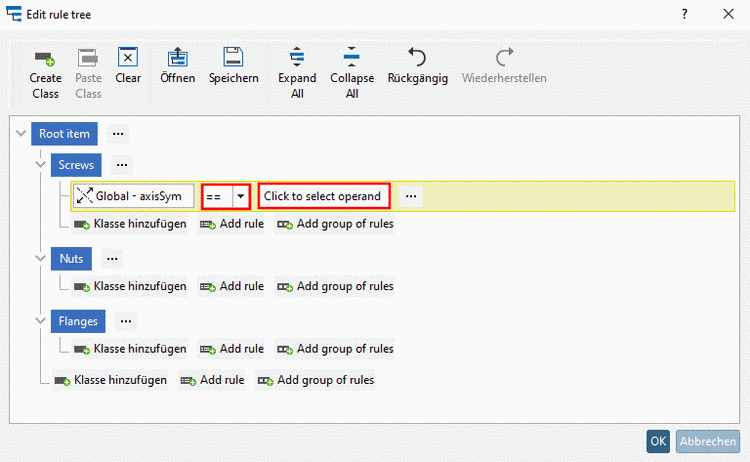Klasse hinzufügen at root level

tap(110, 380)
